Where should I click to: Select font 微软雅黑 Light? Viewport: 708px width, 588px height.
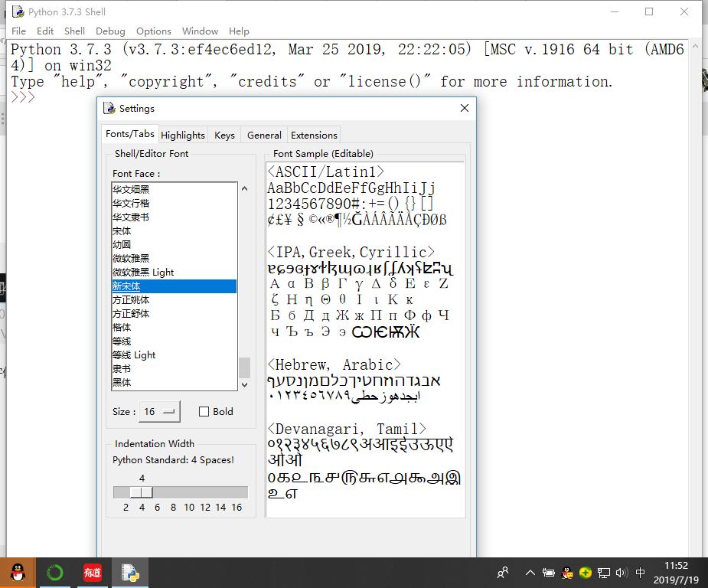click(175, 273)
